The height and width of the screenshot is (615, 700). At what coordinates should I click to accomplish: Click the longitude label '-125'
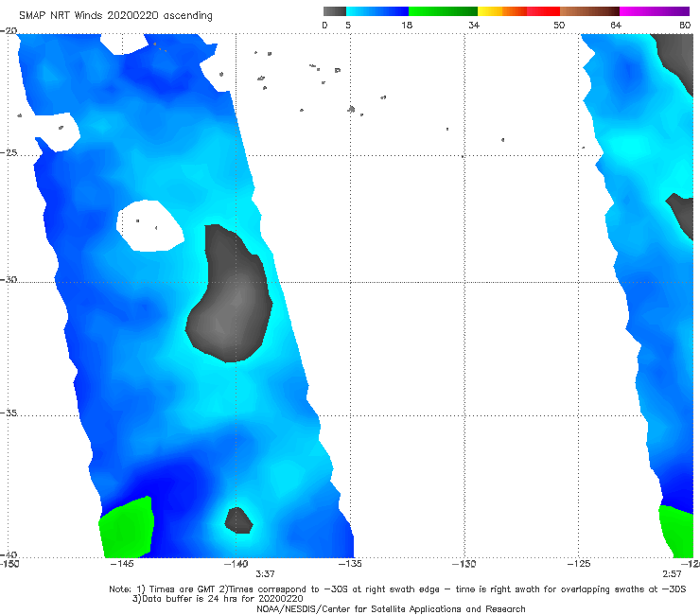click(579, 564)
